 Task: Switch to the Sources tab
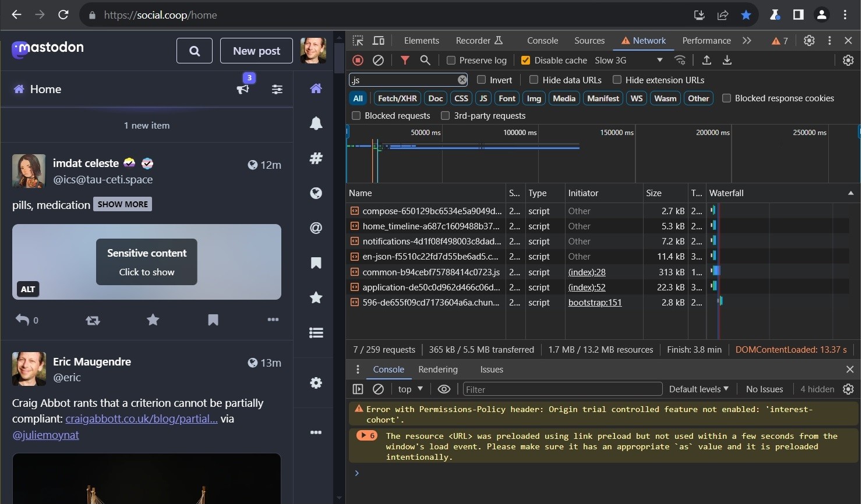click(x=589, y=41)
